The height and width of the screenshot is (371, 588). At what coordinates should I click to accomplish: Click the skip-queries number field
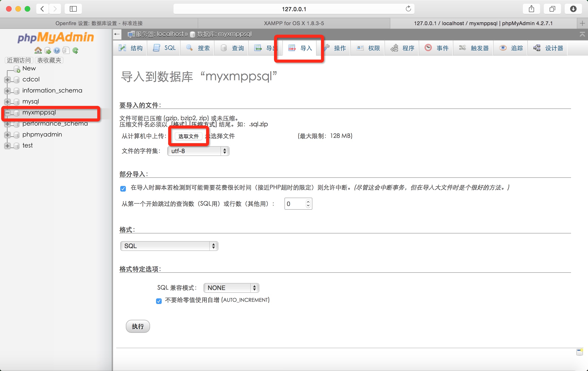click(x=298, y=204)
